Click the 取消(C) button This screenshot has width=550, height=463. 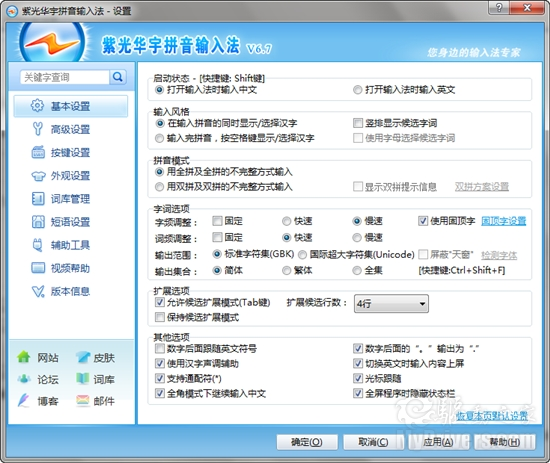[373, 442]
